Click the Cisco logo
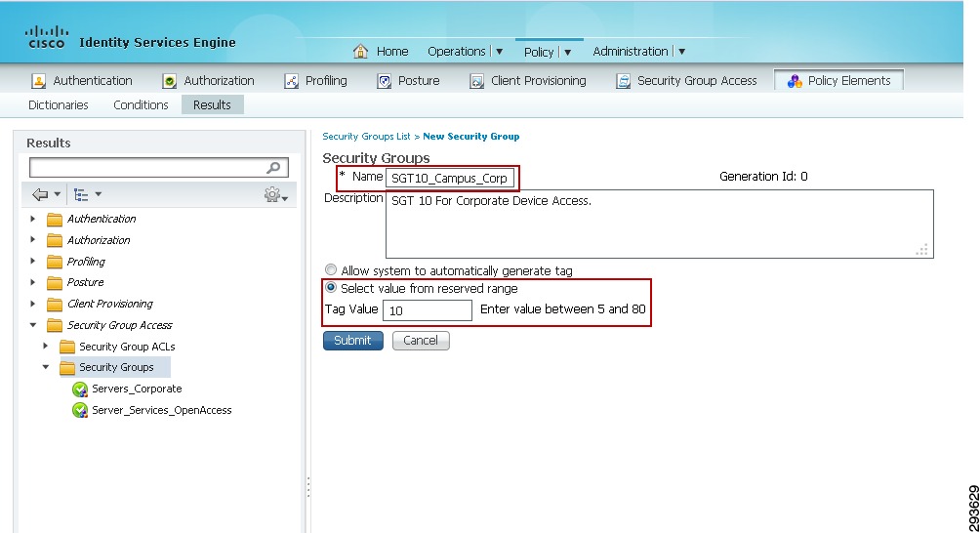The image size is (980, 533). coord(46,37)
